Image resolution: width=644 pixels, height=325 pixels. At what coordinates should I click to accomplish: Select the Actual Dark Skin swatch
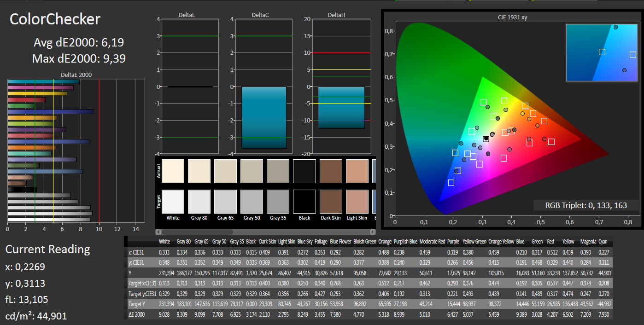pyautogui.click(x=331, y=171)
